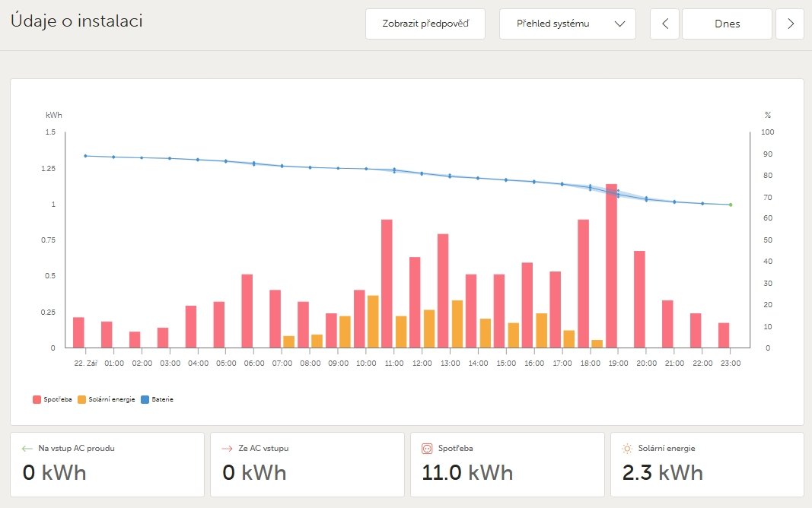Click the green battery endpoint at 23:00
Image resolution: width=812 pixels, height=508 pixels.
pyautogui.click(x=731, y=205)
